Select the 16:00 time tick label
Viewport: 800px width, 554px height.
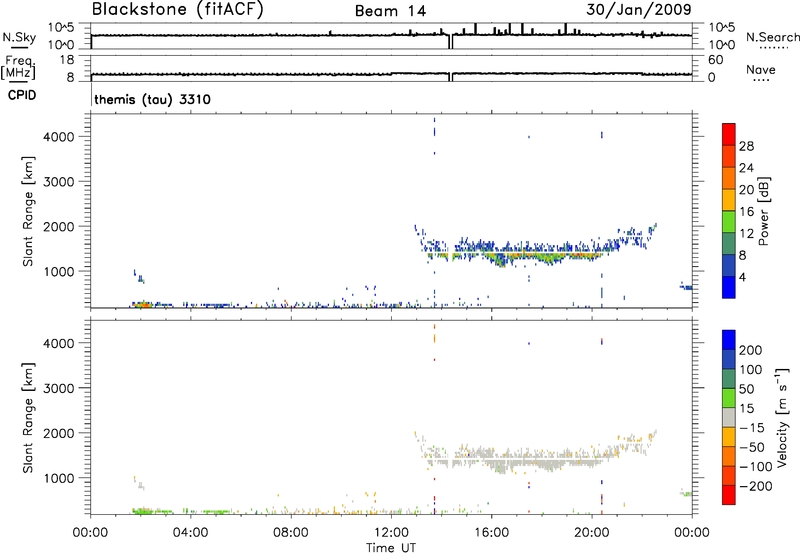(491, 533)
